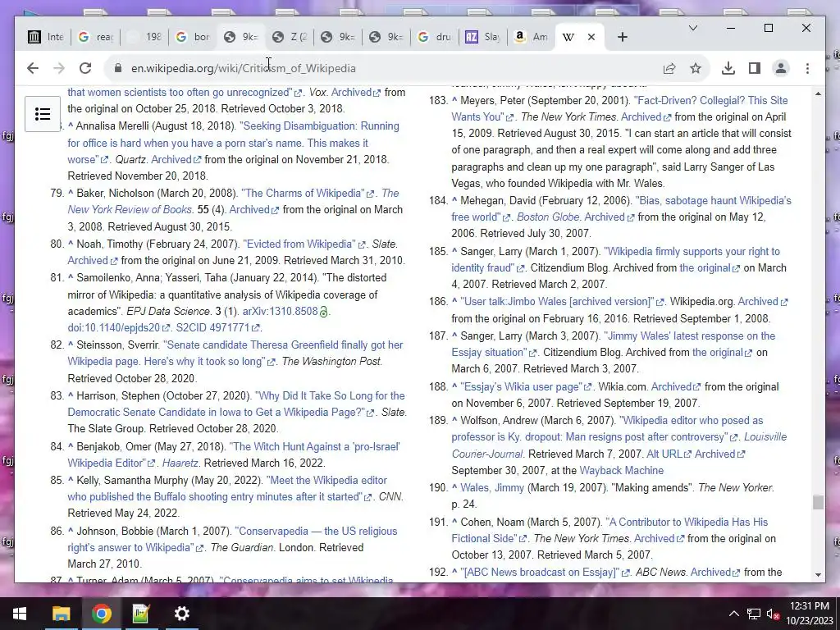Open Chrome's three-dot menu
The height and width of the screenshot is (630, 840).
(x=807, y=68)
